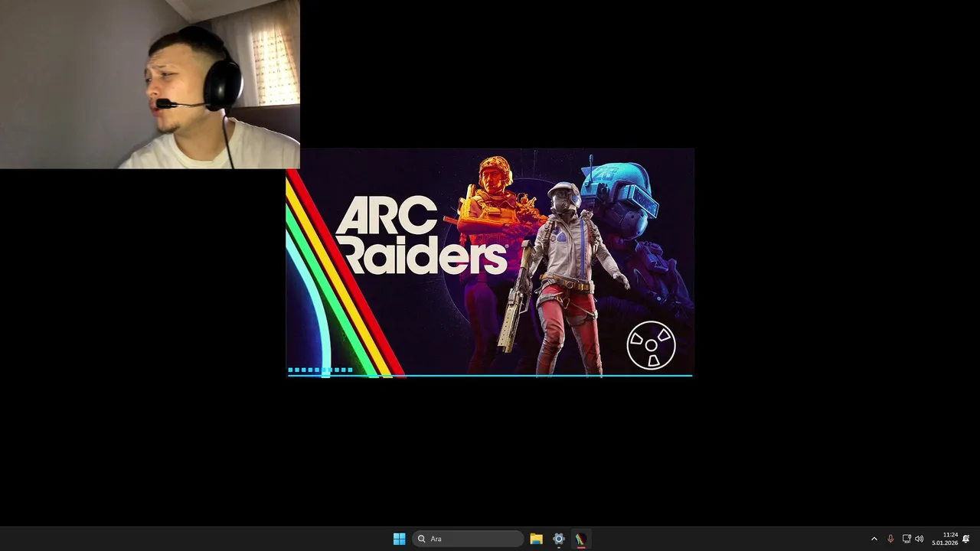Open File Explorer from the taskbar
980x551 pixels.
point(536,539)
